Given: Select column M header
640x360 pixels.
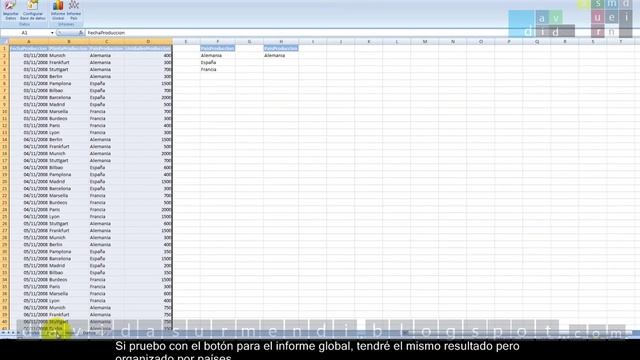Looking at the screenshot, I should pos(424,41).
